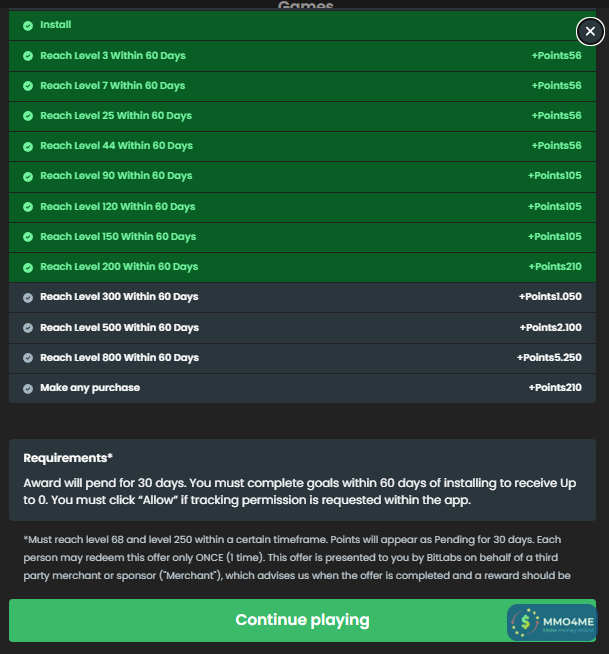The height and width of the screenshot is (654, 609).
Task: Click checkmark icon beside Reach Level 3
Action: click(28, 56)
